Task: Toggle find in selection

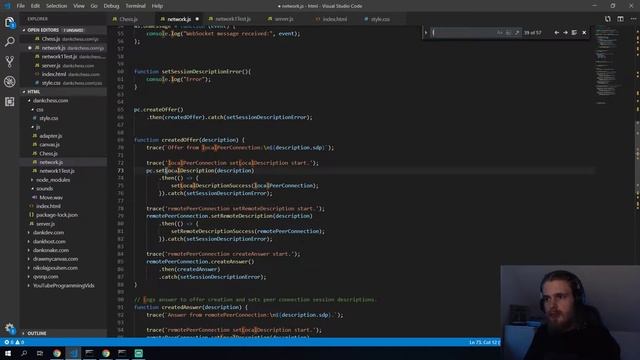Action: point(574,32)
